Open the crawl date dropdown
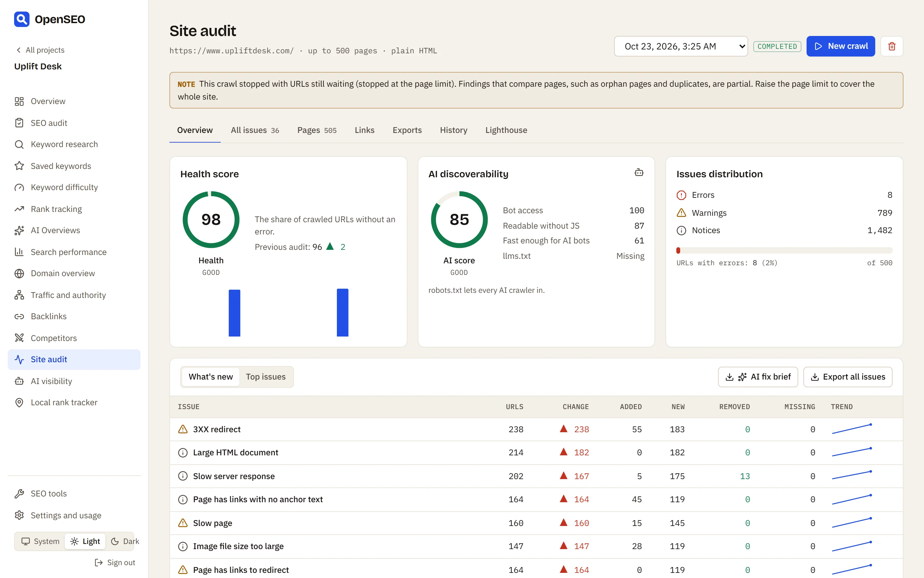This screenshot has width=924, height=578. tap(681, 46)
